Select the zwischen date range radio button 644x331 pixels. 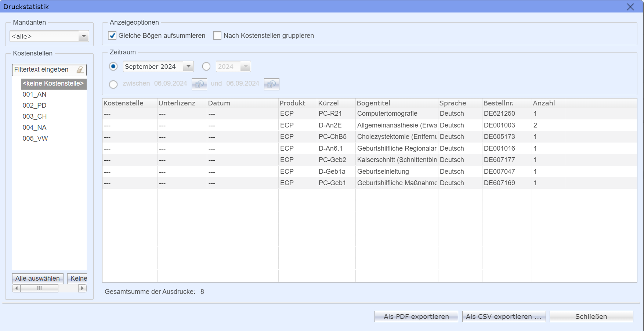tap(113, 84)
